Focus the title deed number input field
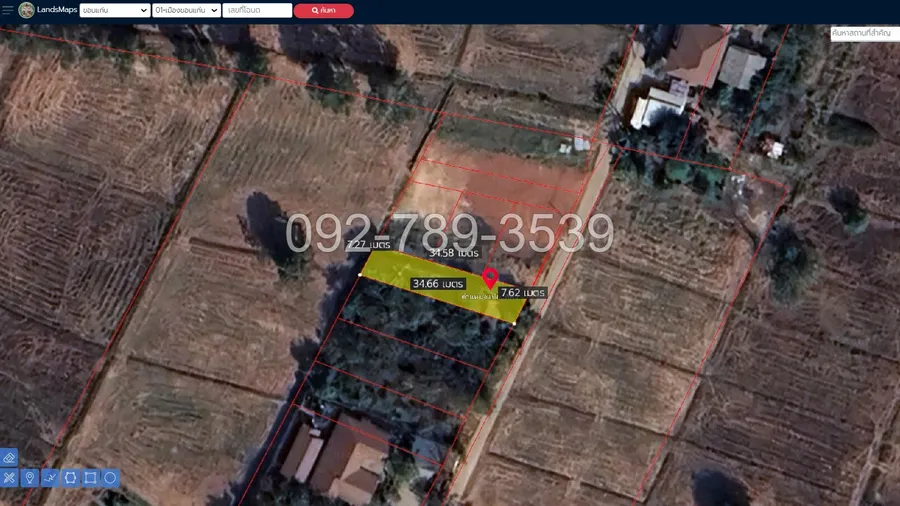Image resolution: width=900 pixels, height=506 pixels. coord(257,10)
